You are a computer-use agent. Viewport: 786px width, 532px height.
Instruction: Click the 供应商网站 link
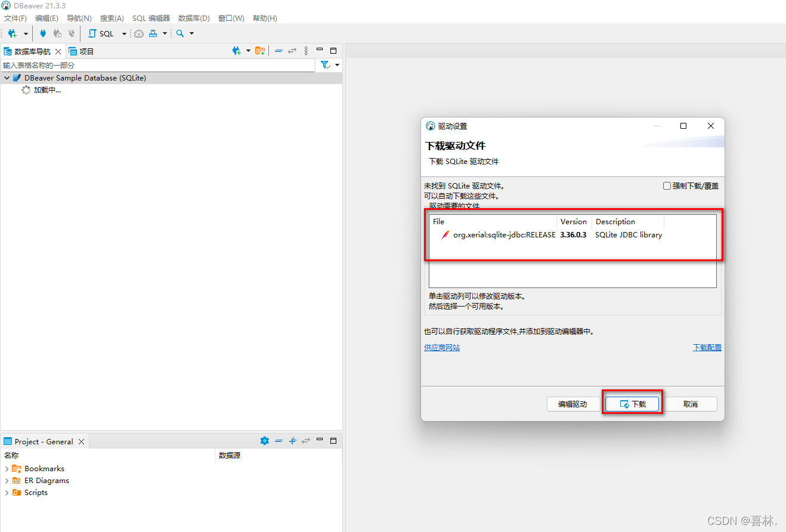(x=442, y=348)
